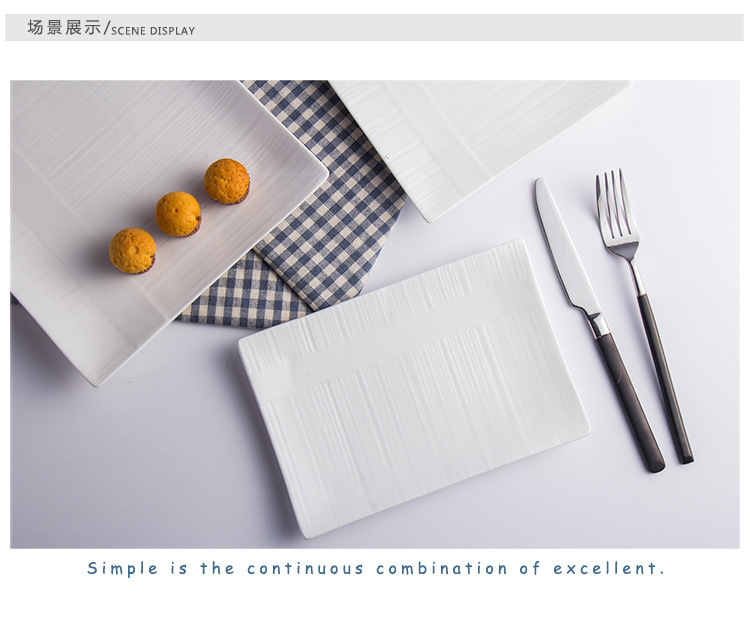Screen dimensions: 750x620
Task: Click the word "continuous" in caption
Action: (305, 568)
